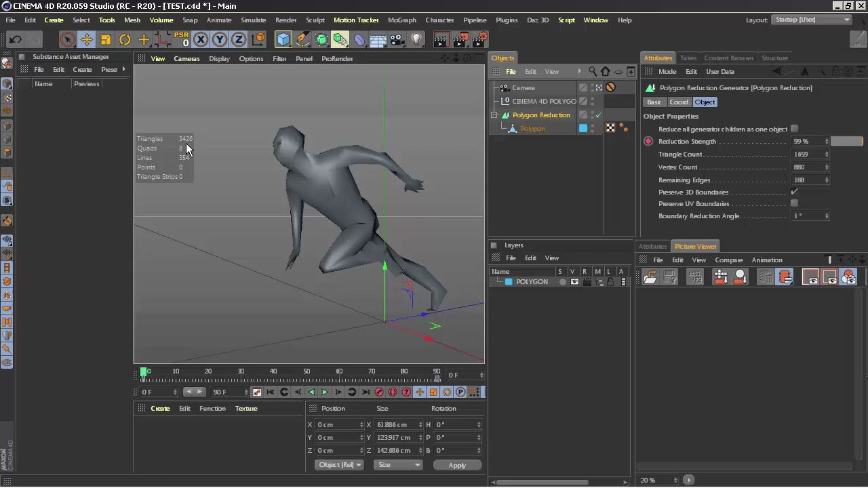Click the Polygon object's blue layer swatch
This screenshot has width=868, height=488.
(x=583, y=128)
